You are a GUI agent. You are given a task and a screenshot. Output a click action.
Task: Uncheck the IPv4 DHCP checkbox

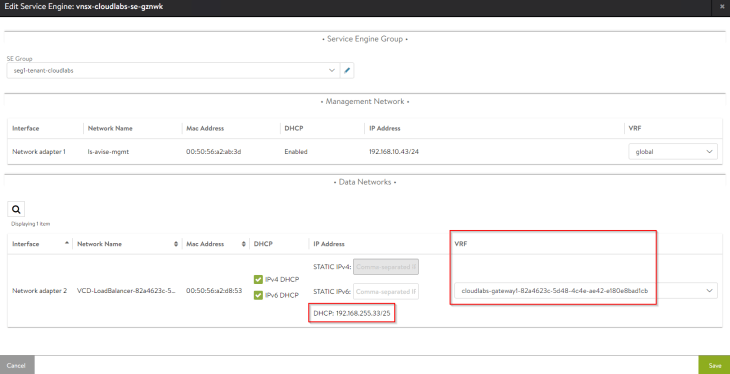click(x=258, y=279)
